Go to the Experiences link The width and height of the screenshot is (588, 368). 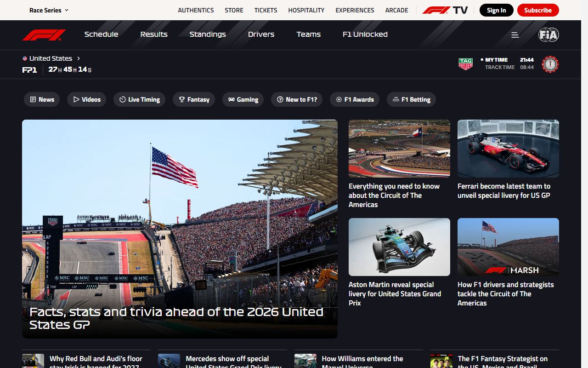pos(355,10)
